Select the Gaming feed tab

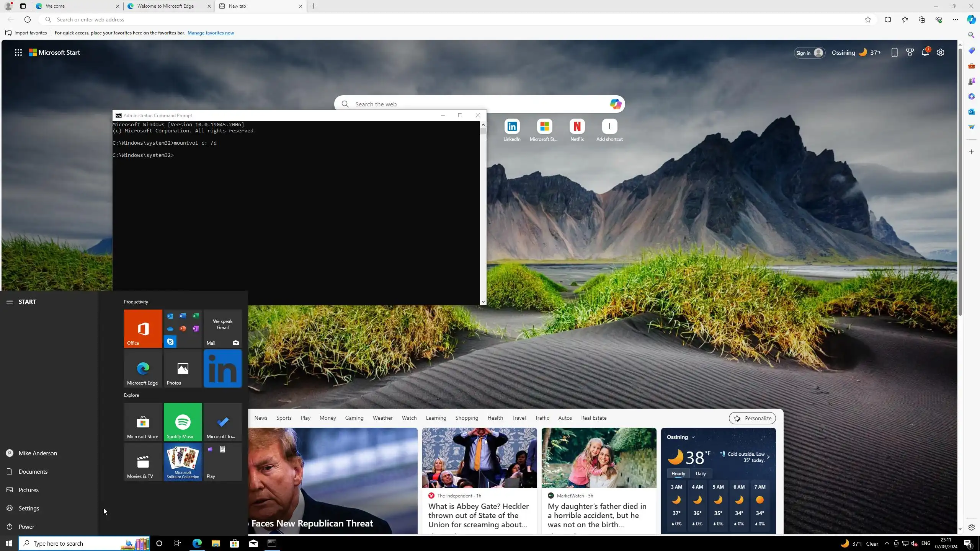pos(354,418)
